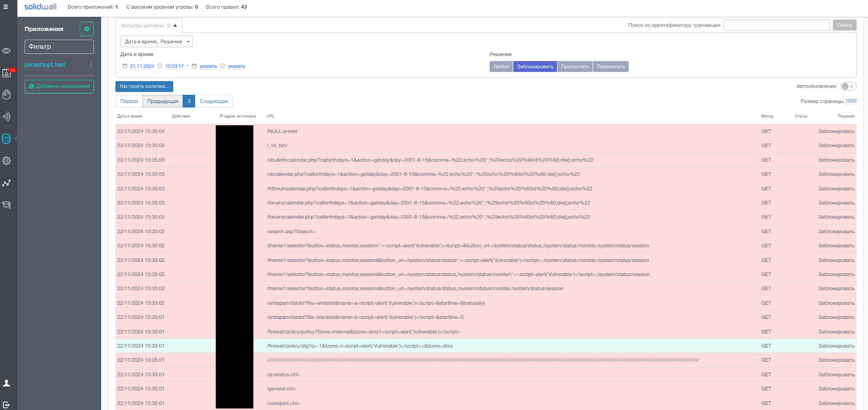Go to the Предыдущая page
The width and height of the screenshot is (868, 410).
coord(163,101)
